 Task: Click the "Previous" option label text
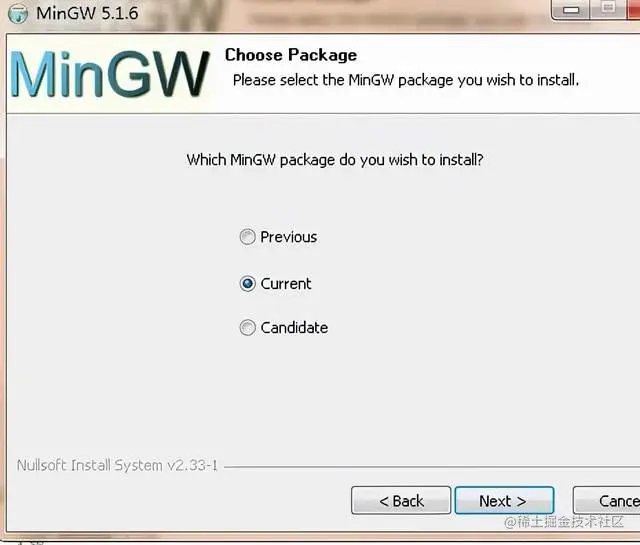(x=289, y=237)
